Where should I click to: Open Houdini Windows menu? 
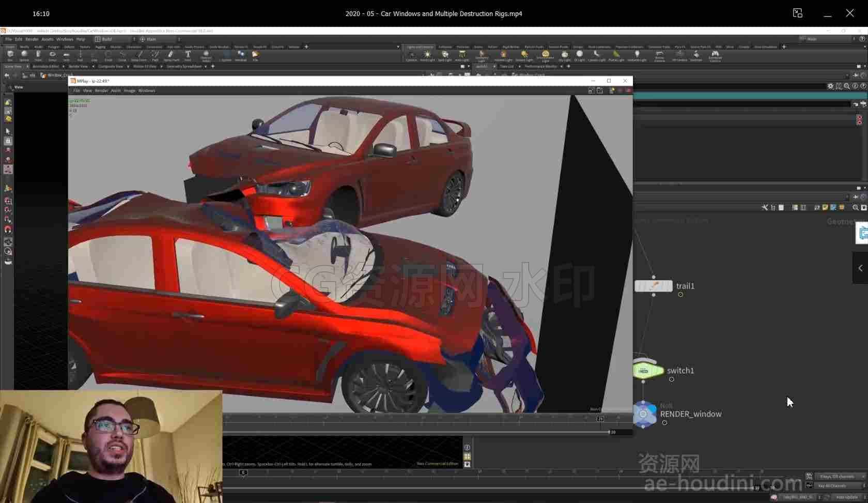[65, 39]
